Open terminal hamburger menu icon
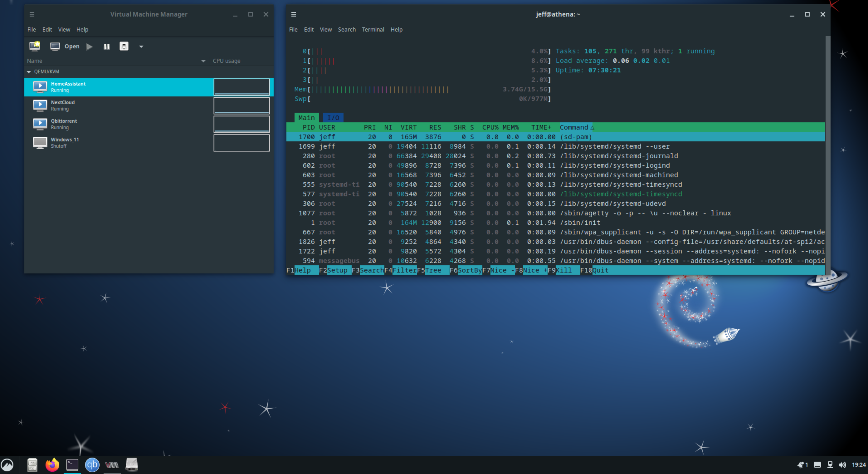This screenshot has width=868, height=474. (x=293, y=14)
